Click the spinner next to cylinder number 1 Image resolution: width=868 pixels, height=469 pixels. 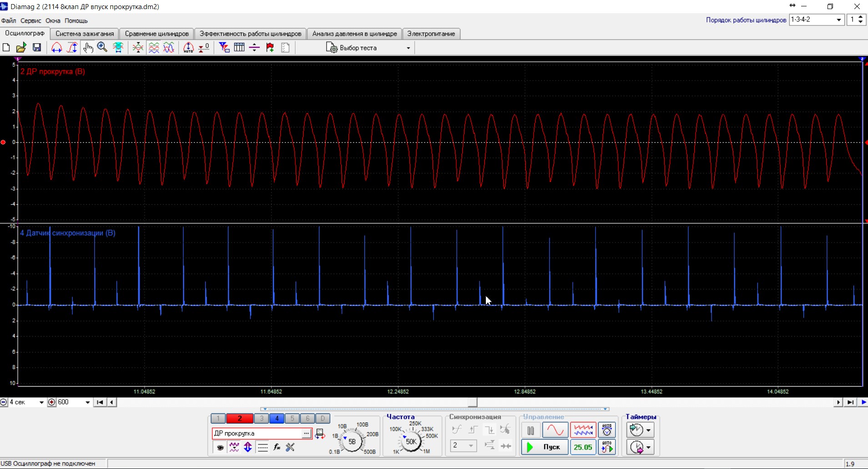point(860,20)
